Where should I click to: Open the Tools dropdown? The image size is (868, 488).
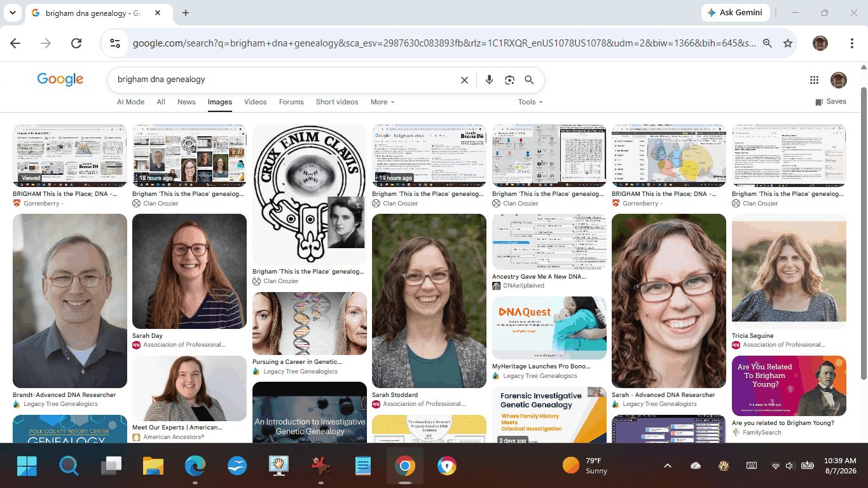(530, 102)
